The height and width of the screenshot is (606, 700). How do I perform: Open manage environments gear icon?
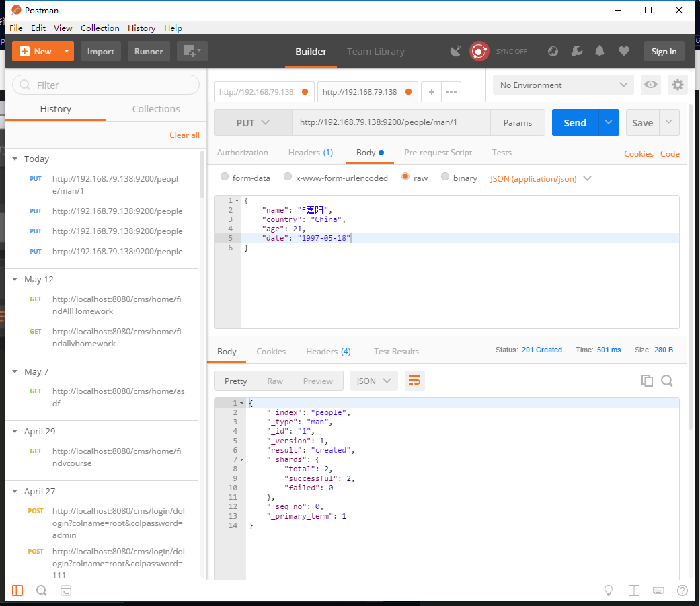click(678, 85)
